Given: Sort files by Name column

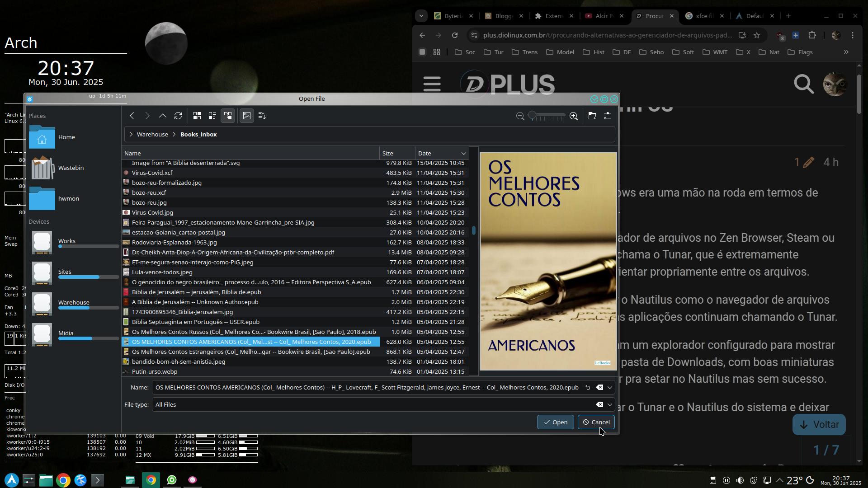Looking at the screenshot, I should click(251, 154).
